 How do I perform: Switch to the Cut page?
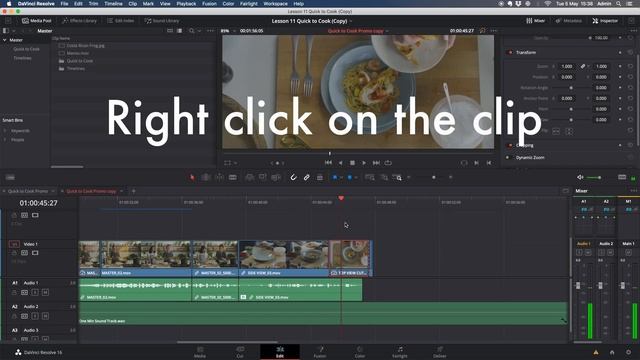[x=240, y=352]
